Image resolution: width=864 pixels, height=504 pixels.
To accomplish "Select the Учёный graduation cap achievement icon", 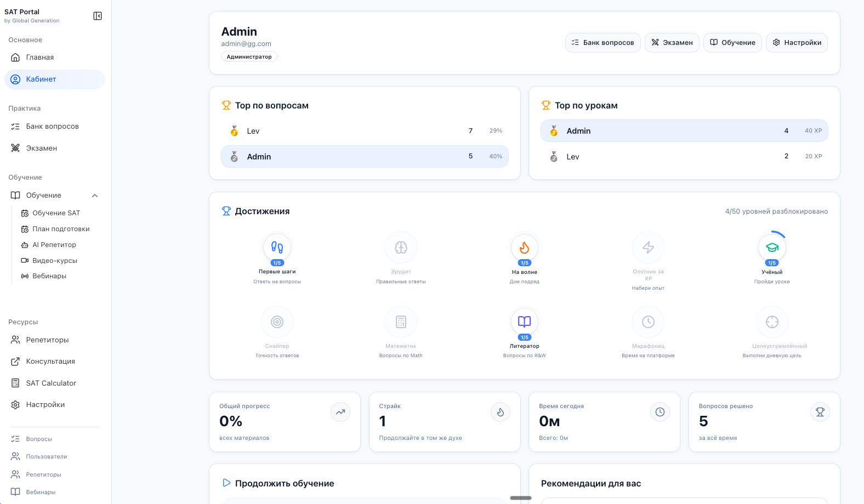I will coord(772,248).
